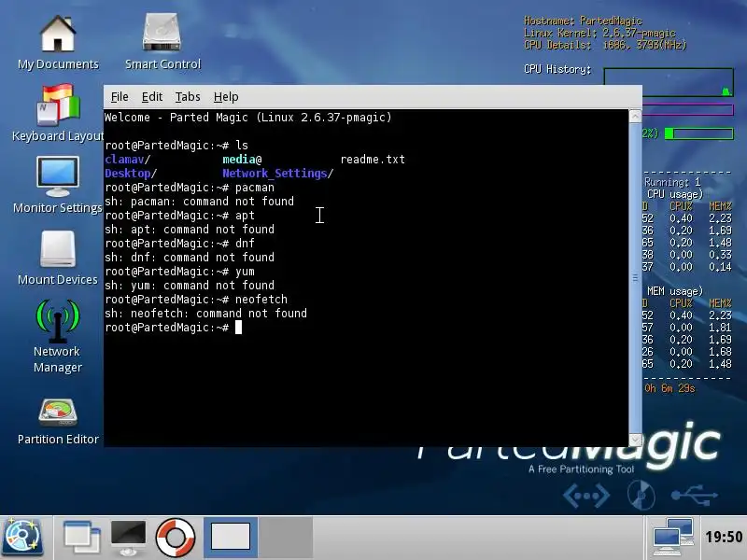Click the Running: 1 process count text

click(x=672, y=182)
